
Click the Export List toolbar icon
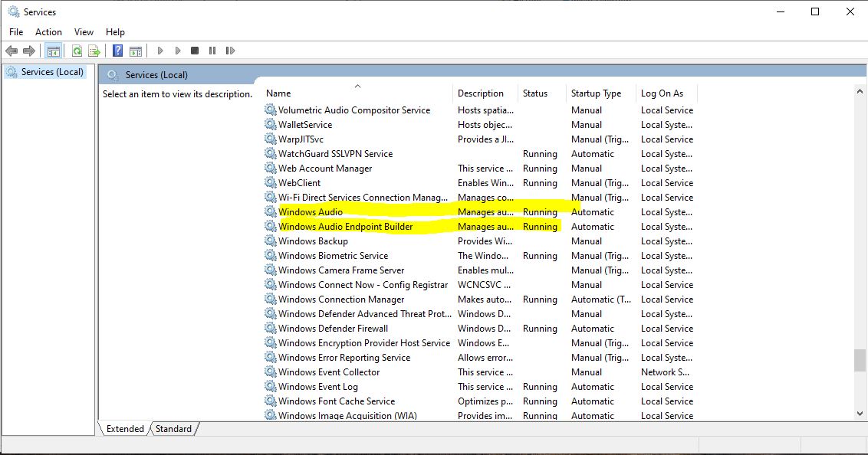(x=94, y=51)
